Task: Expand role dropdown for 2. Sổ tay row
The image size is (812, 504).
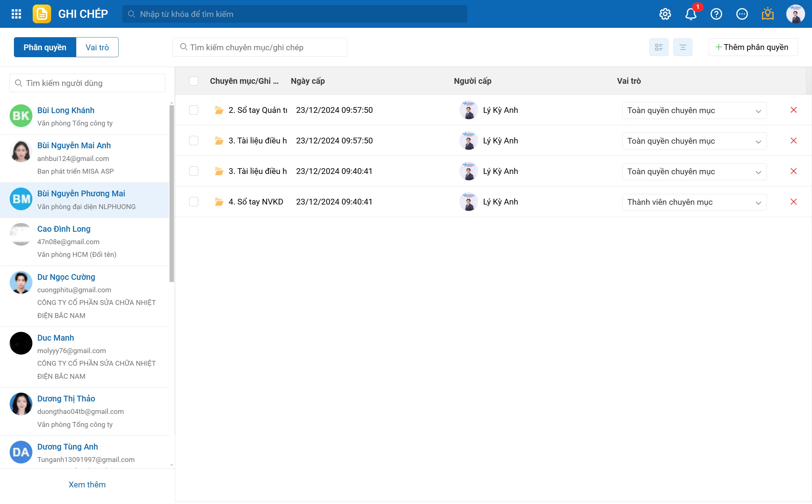Action: click(694, 110)
